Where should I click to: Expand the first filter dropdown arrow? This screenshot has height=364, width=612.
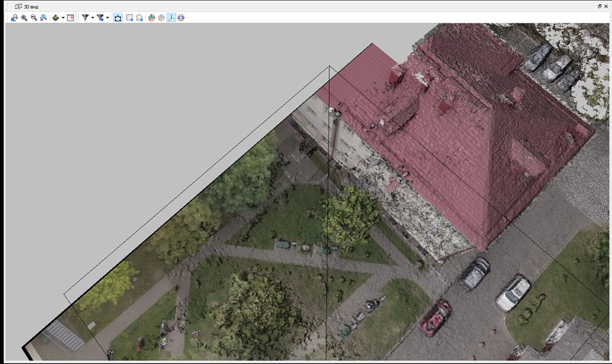(x=93, y=18)
